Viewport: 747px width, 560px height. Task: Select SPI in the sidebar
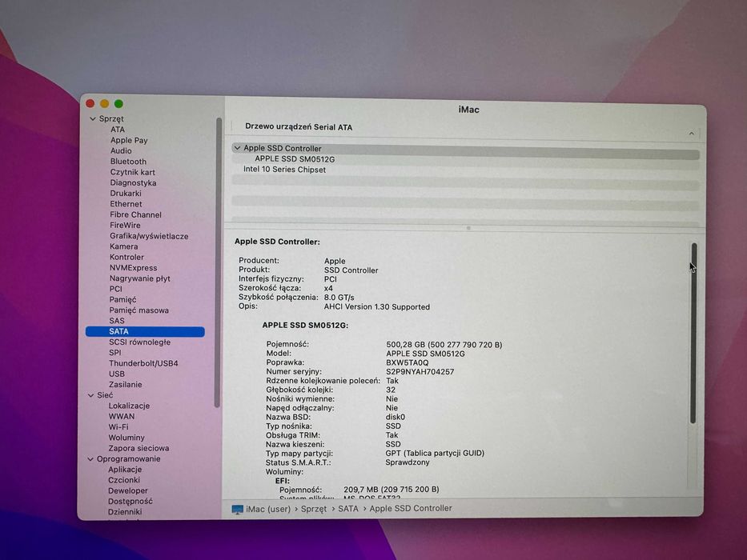[114, 353]
